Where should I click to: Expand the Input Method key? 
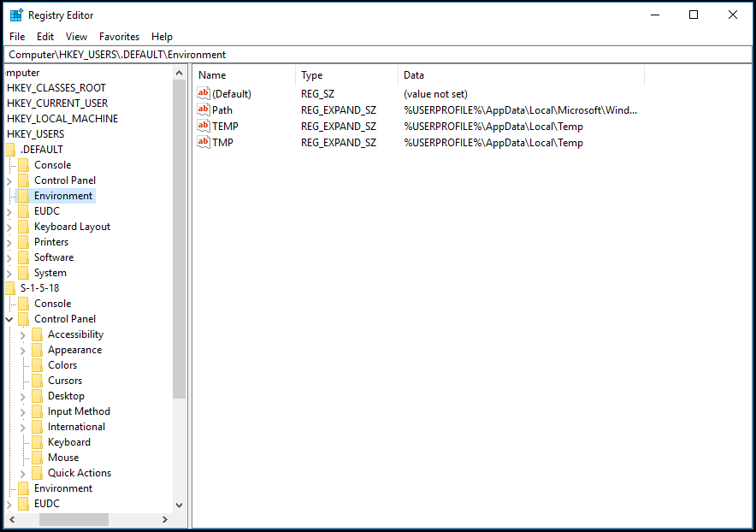[22, 413]
